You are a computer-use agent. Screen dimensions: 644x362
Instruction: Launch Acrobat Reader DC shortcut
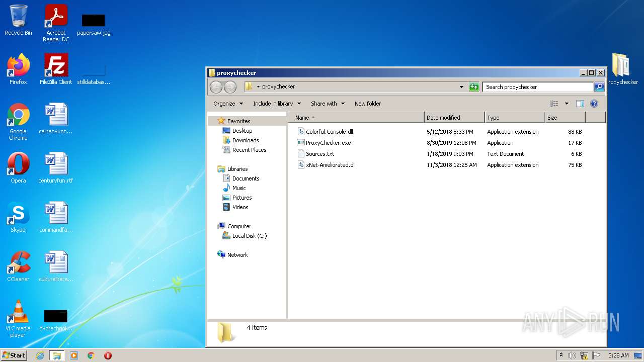(56, 23)
